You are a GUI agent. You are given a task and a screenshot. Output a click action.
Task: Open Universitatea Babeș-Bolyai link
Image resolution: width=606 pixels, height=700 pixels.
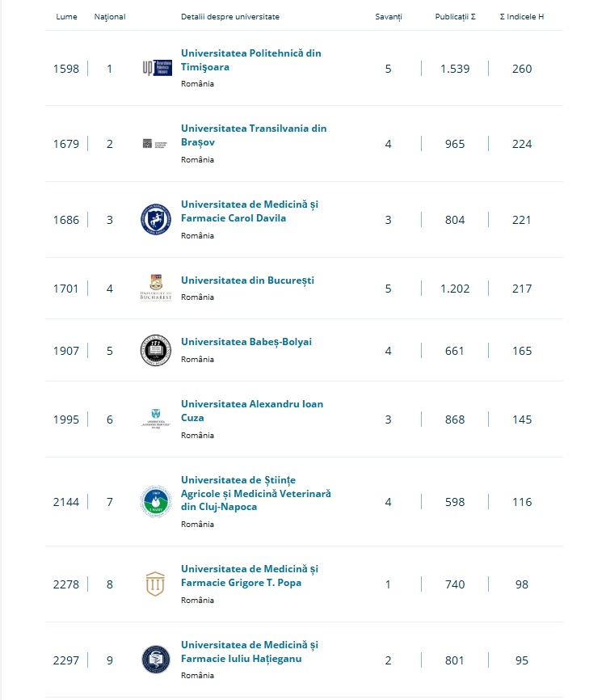246,342
